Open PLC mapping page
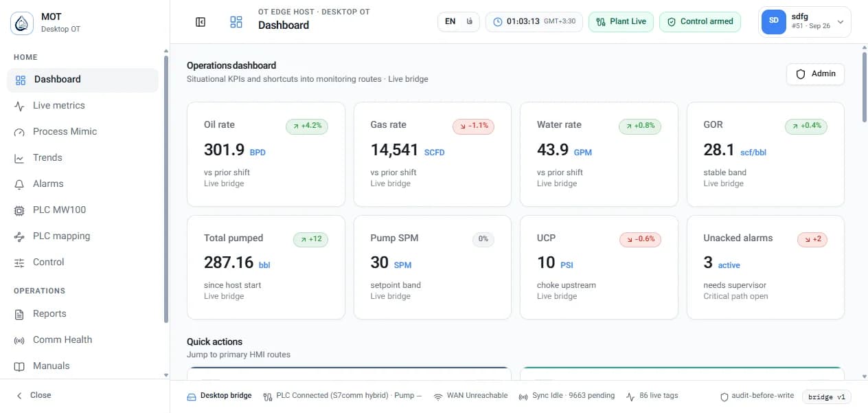This screenshot has width=868, height=413. click(82, 236)
